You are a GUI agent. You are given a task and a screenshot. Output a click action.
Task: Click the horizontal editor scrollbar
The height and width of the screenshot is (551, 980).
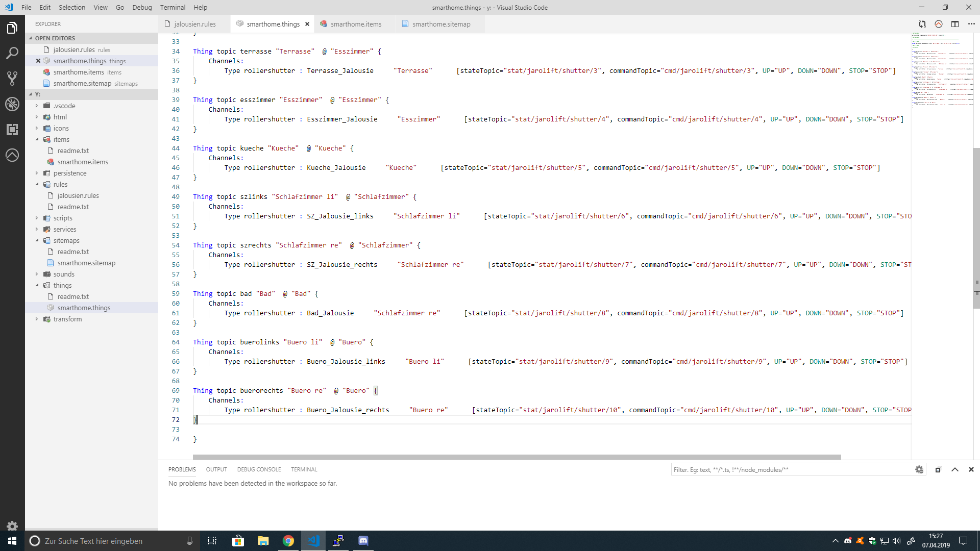(517, 457)
